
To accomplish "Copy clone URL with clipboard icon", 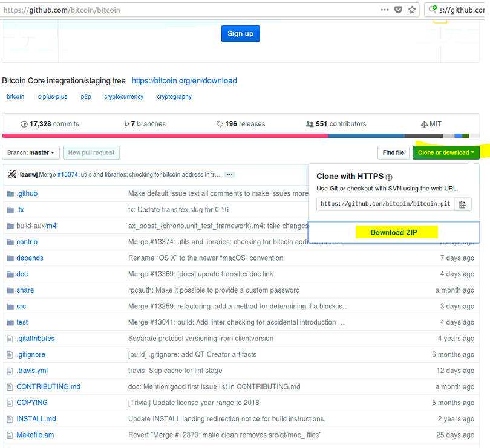I will point(463,204).
